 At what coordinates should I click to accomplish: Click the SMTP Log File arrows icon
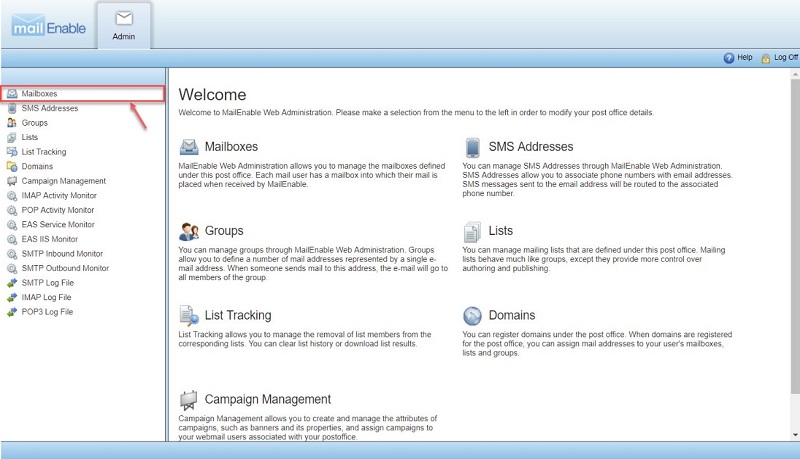click(x=12, y=283)
